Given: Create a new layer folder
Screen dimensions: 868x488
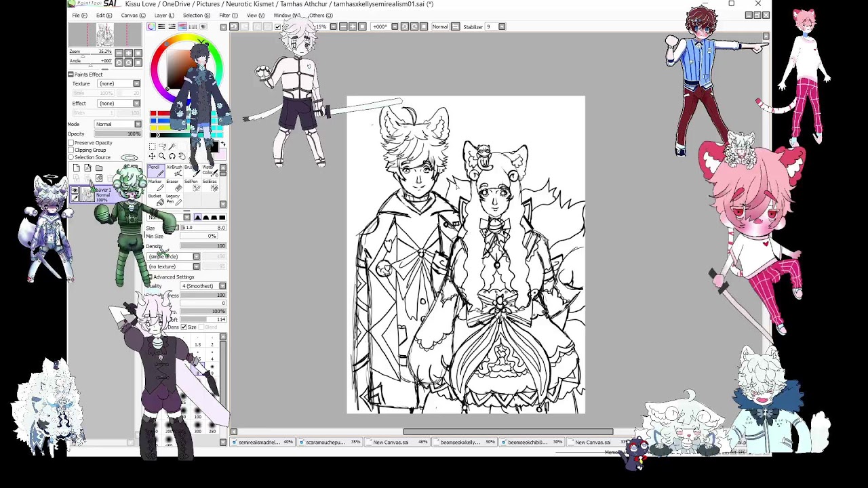Looking at the screenshot, I should 99,168.
